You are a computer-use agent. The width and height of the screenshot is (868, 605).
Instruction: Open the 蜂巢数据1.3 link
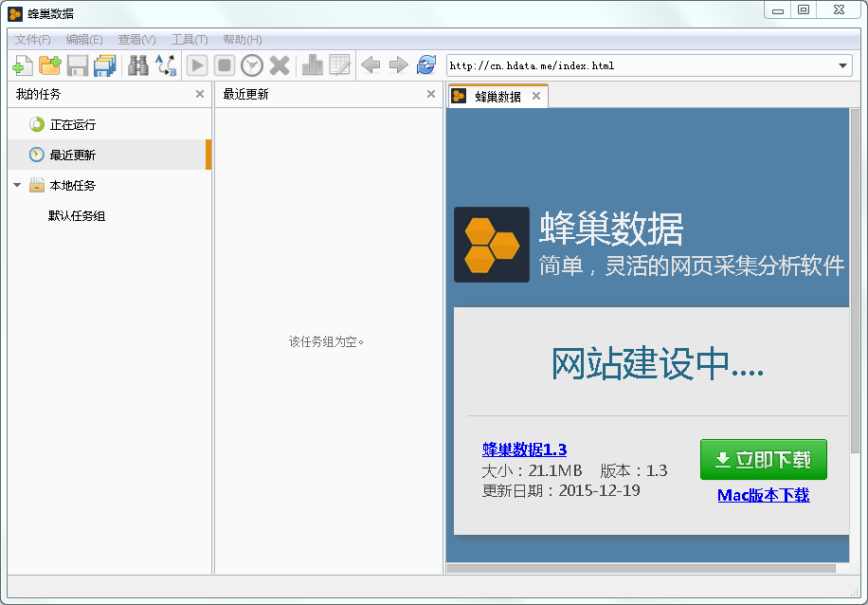[x=524, y=449]
